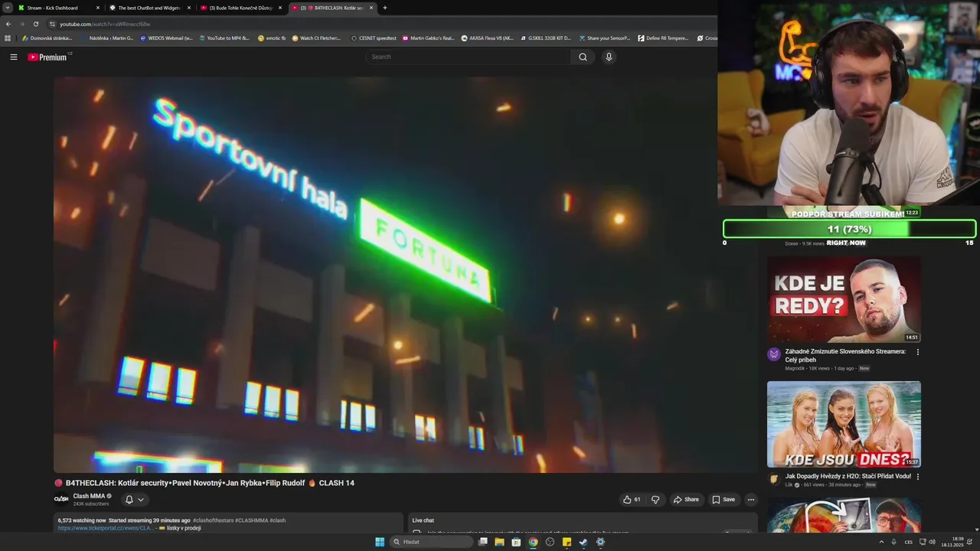Go to YouTube Premium home logo

(x=47, y=57)
